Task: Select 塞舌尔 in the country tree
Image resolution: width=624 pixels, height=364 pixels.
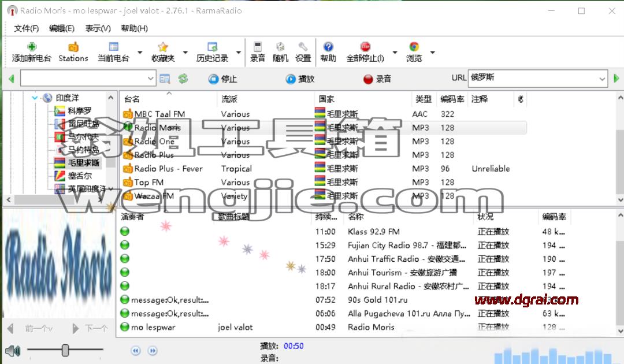Action: tap(80, 176)
